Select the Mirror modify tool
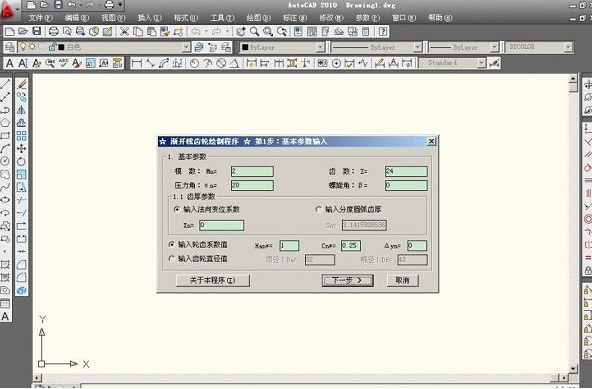 22,110
